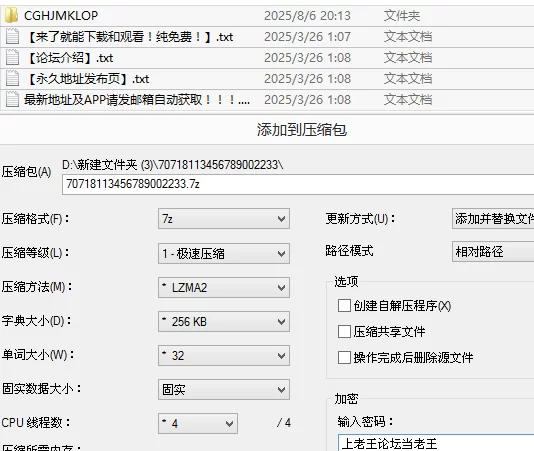Select the 最新地址及APP请发邮箱自动获取 file name
Viewport: 534px width, 451px height.
137,100
